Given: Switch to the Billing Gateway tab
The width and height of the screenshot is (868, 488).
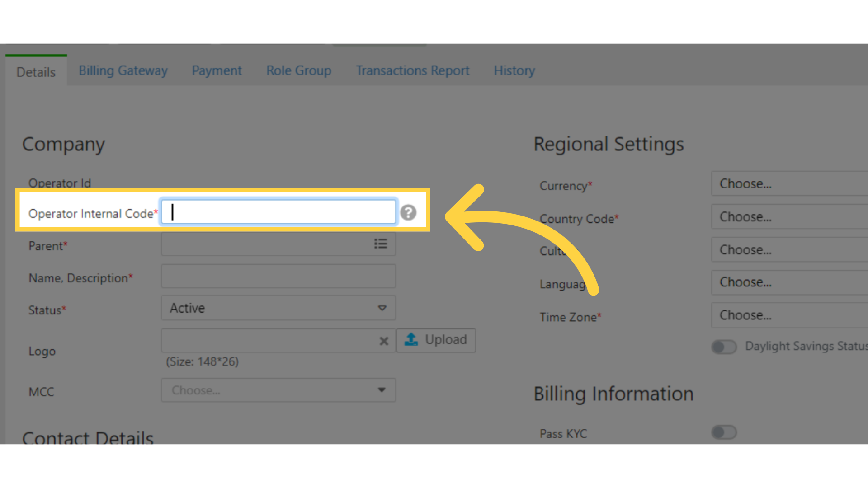Looking at the screenshot, I should tap(123, 71).
